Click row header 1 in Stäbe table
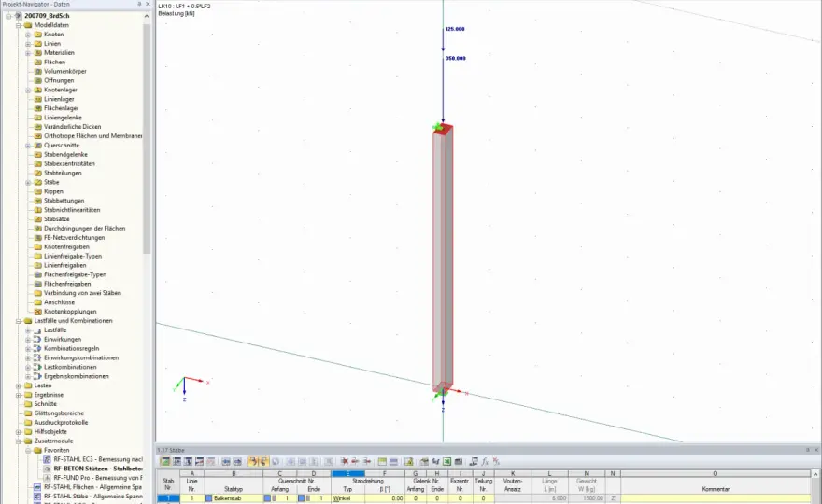The height and width of the screenshot is (504, 822). pyautogui.click(x=168, y=498)
